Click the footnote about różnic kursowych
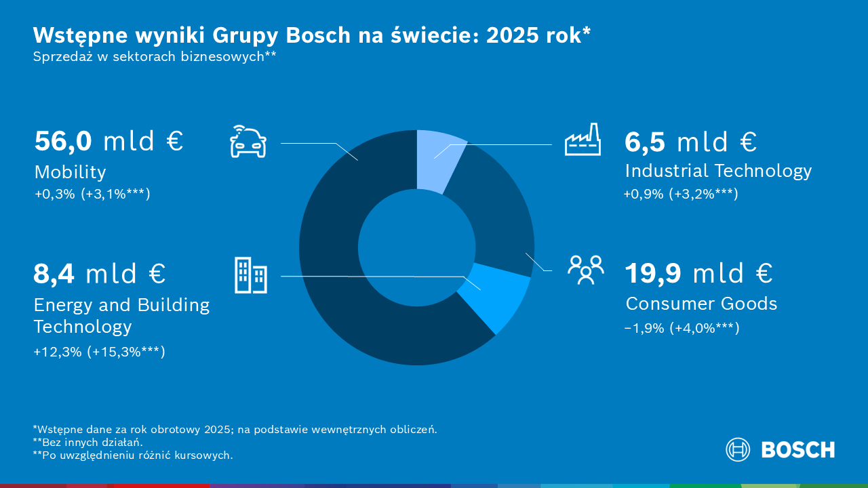Viewport: 868px width, 488px height. [133, 455]
